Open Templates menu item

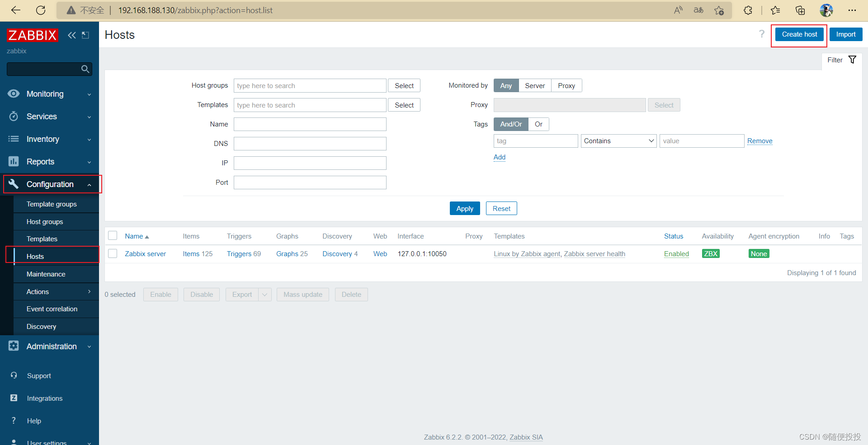pyautogui.click(x=42, y=239)
